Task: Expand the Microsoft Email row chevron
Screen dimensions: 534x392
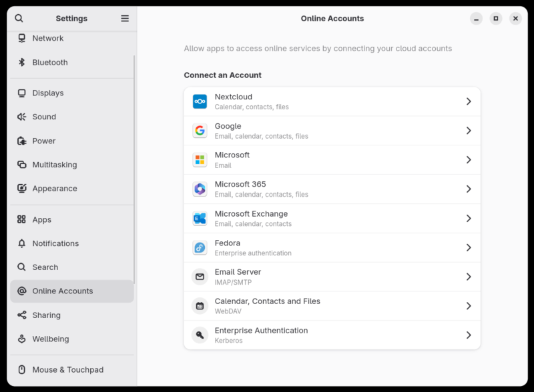Action: coord(469,159)
